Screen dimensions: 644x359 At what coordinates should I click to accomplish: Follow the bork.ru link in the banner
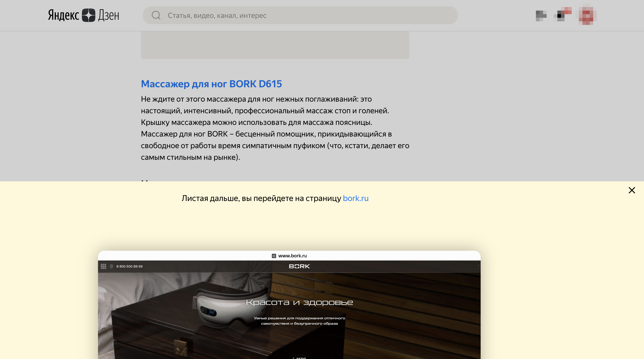point(356,198)
